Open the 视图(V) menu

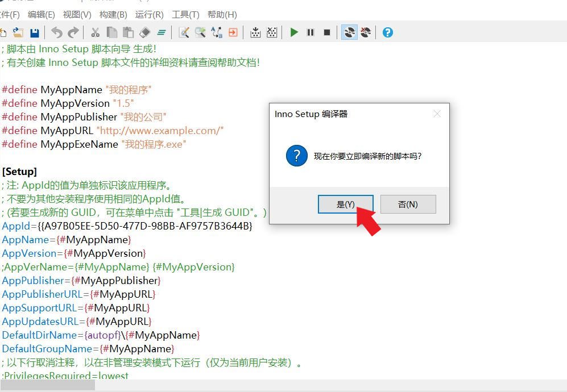tap(77, 15)
